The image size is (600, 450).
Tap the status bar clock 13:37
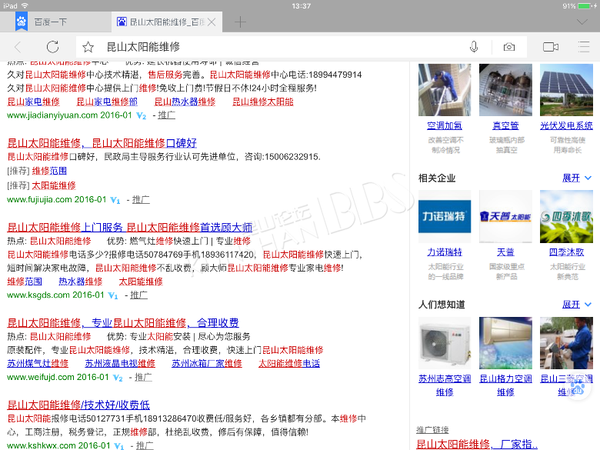[x=301, y=6]
